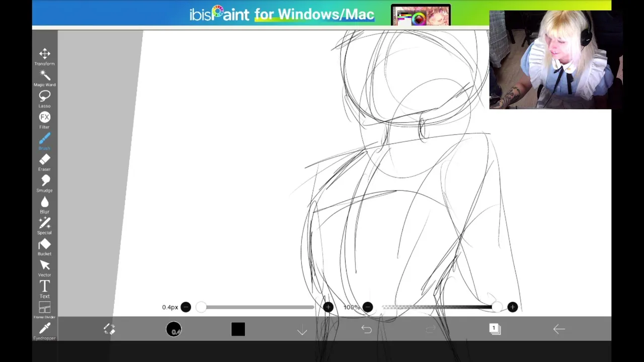Select the Eraser tool
The width and height of the screenshot is (644, 362).
point(45,162)
